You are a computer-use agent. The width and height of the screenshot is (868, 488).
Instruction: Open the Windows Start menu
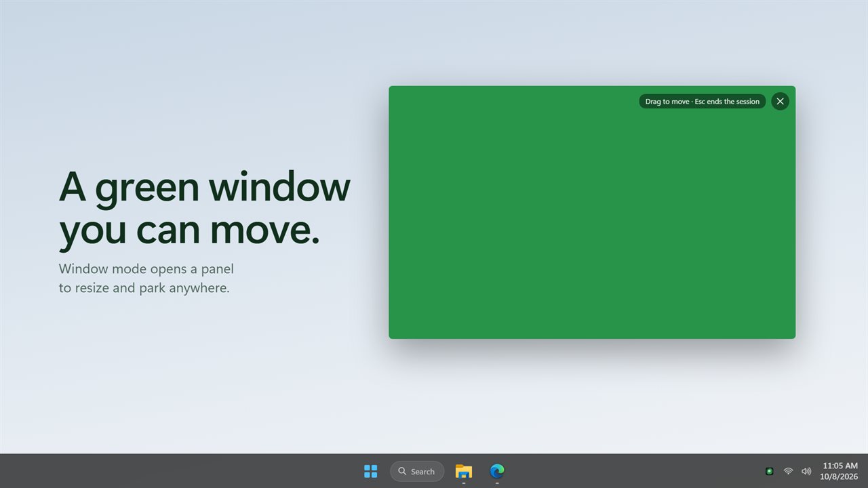370,471
